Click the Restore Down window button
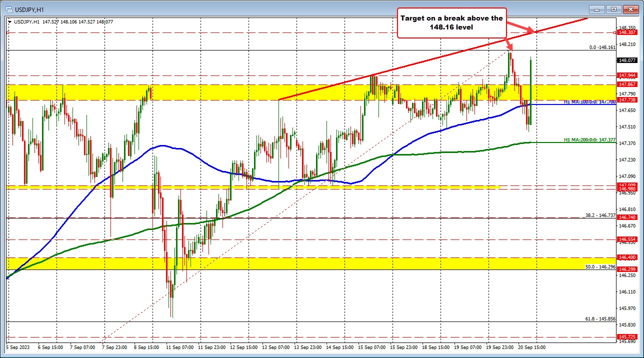Image resolution: width=644 pixels, height=358 pixels. pyautogui.click(x=613, y=9)
